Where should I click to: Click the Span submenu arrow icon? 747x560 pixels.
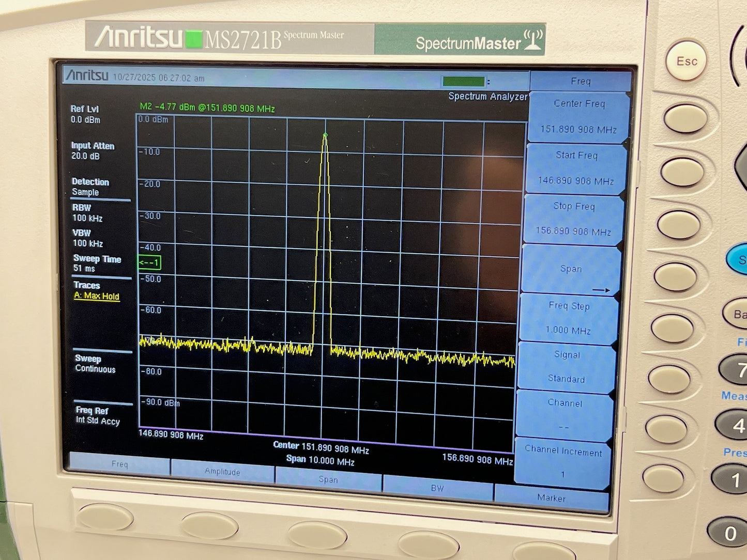(600, 290)
